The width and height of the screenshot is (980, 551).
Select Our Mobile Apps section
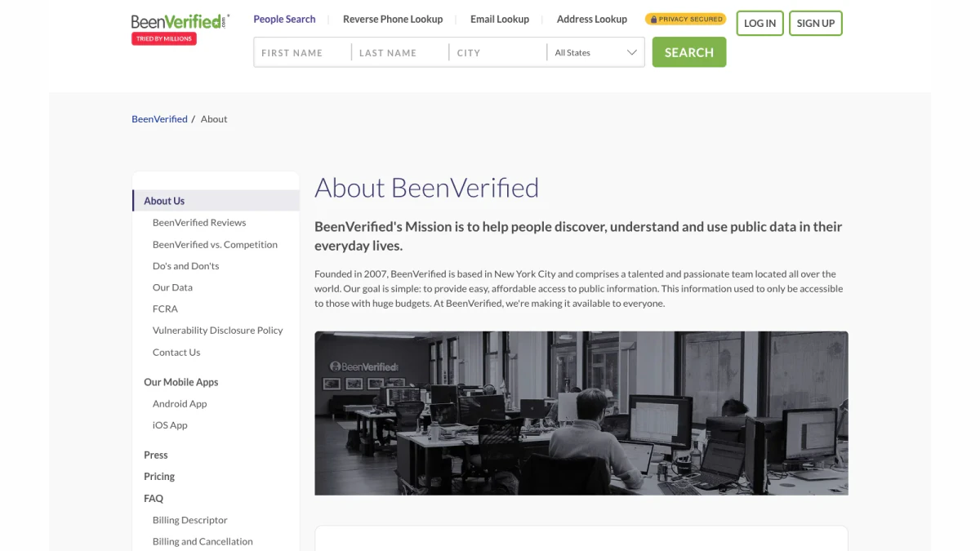tap(181, 382)
